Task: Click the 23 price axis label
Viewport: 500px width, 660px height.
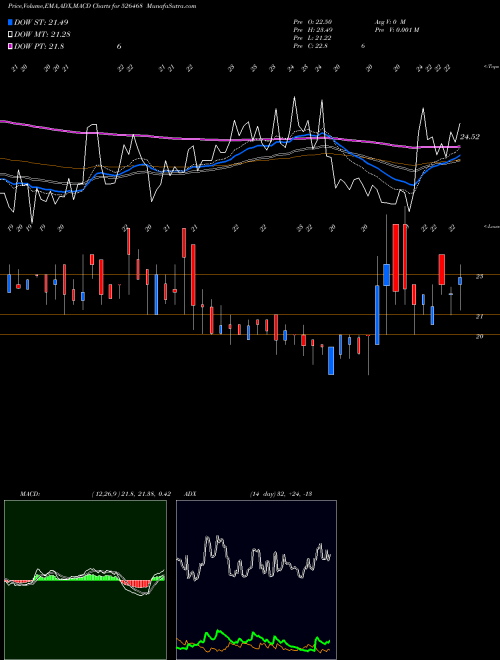Action: pos(479,277)
